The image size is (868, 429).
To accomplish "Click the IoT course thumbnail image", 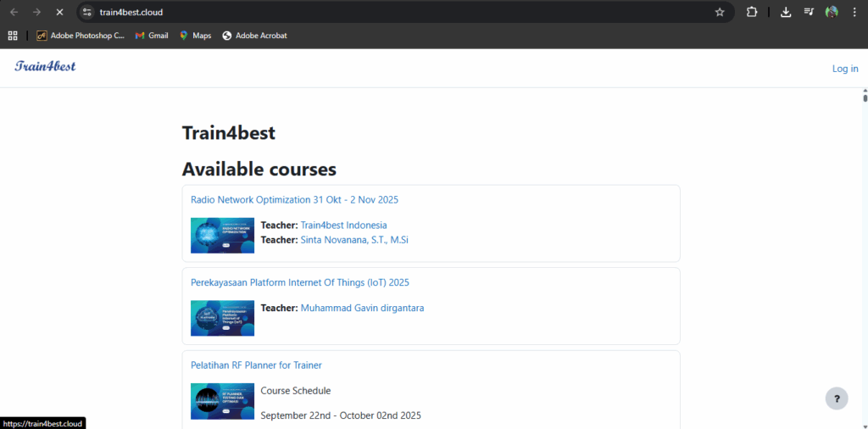I will point(222,318).
